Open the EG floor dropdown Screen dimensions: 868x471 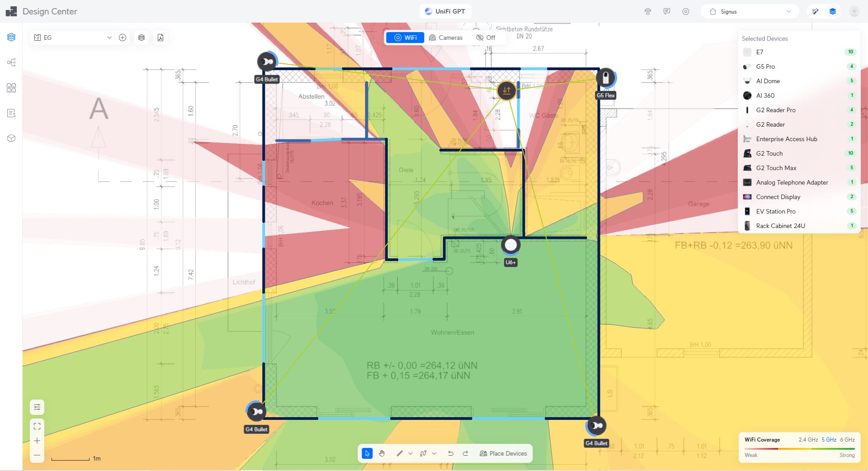tap(73, 38)
